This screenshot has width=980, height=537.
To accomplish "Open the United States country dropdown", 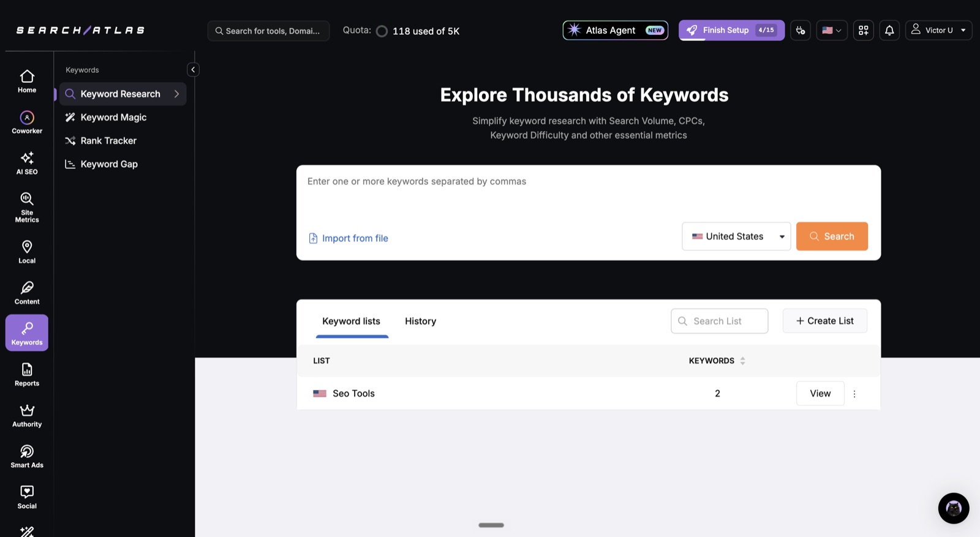I will point(736,236).
